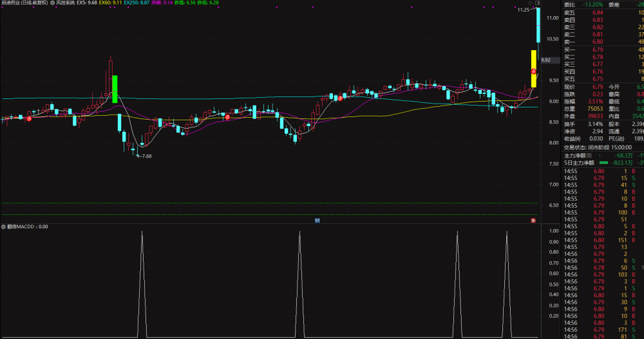
Task: Open the 风控系统 indicator dropdown arrow
Action: point(53,3)
